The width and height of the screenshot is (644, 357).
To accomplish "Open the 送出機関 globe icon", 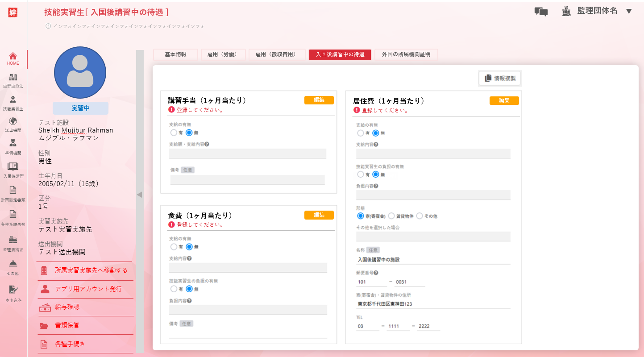I will pyautogui.click(x=13, y=121).
